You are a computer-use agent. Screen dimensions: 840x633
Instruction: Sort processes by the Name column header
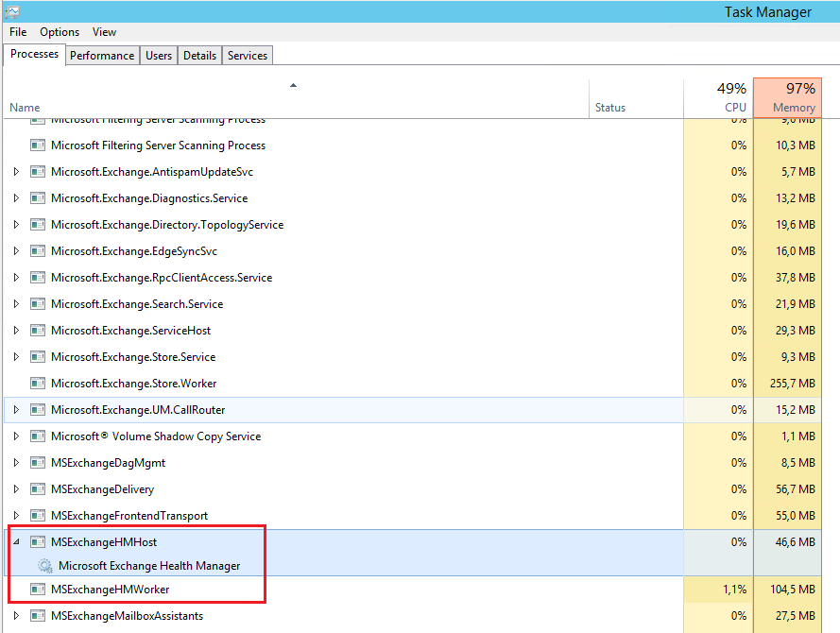tap(297, 98)
